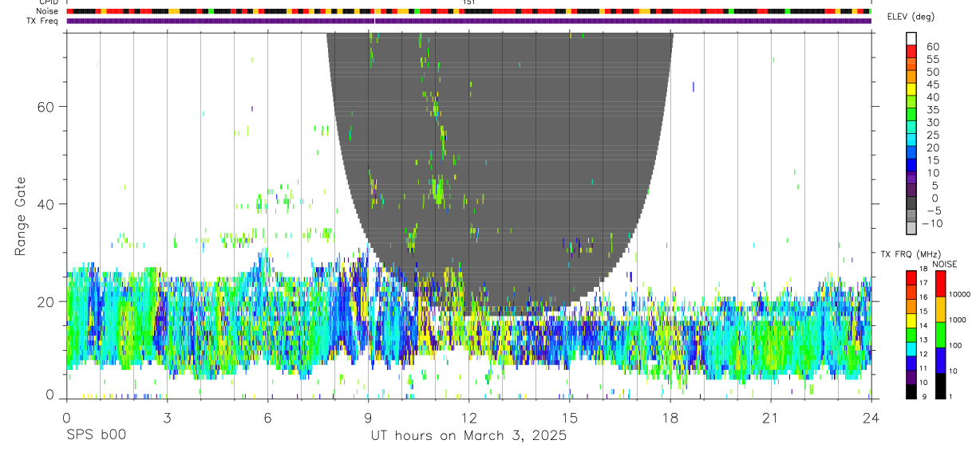
Task: Click the x-axis tick label '6'
Action: click(267, 418)
